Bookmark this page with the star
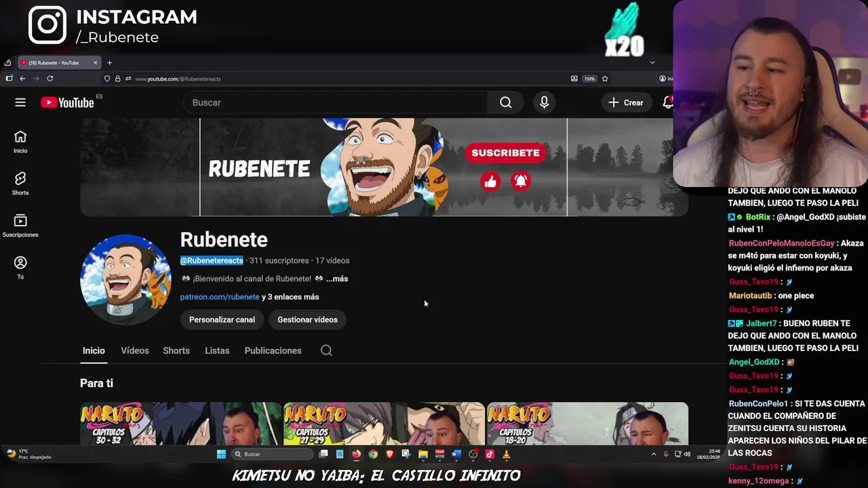Screen dimensions: 868x488 click(x=605, y=79)
